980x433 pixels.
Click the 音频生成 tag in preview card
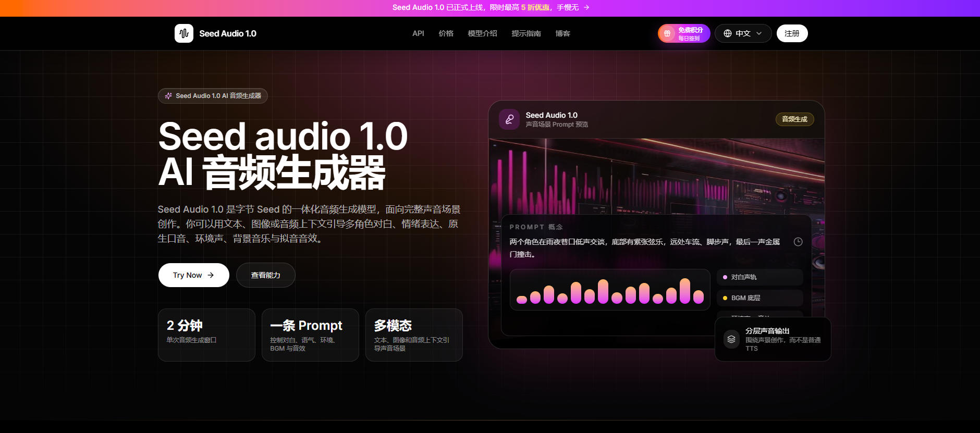(x=794, y=119)
